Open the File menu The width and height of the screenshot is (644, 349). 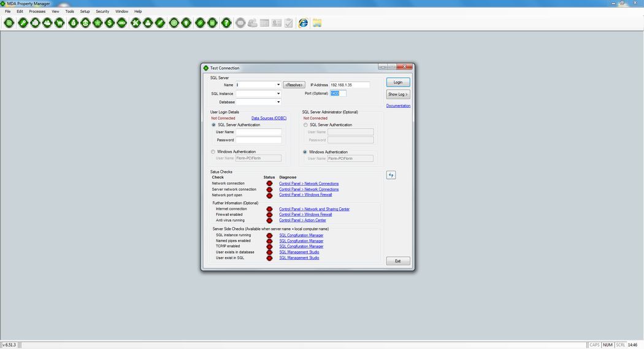tap(8, 12)
